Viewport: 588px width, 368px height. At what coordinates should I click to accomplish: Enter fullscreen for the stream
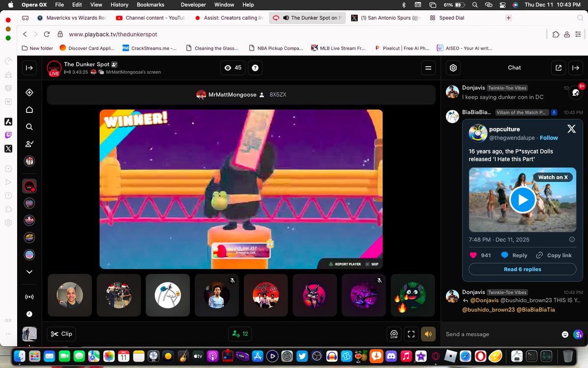click(x=411, y=334)
